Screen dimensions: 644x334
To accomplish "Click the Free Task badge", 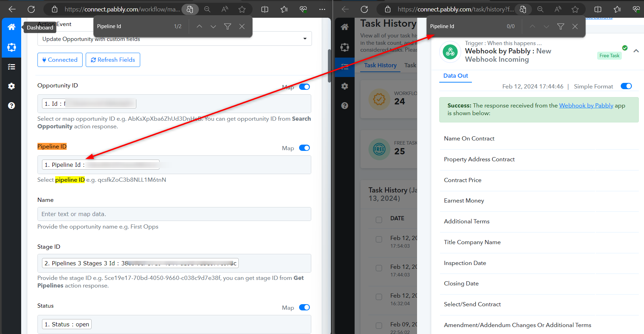I will click(609, 55).
